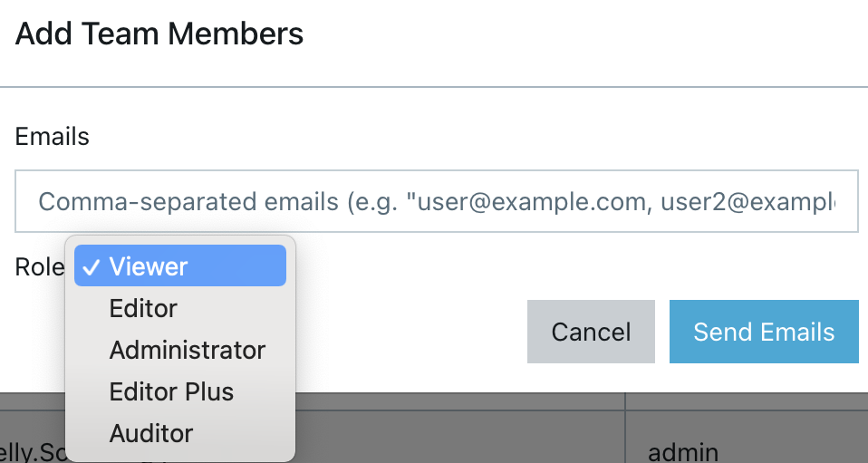Switch the role to Editor Plus

(171, 391)
